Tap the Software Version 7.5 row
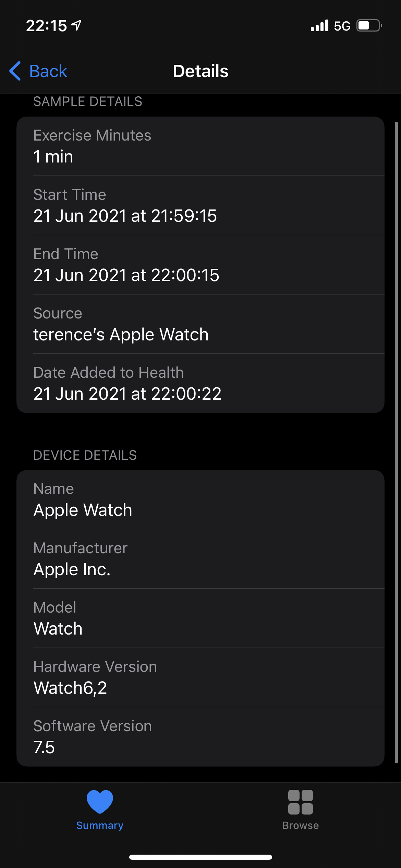401x868 pixels. 200,737
